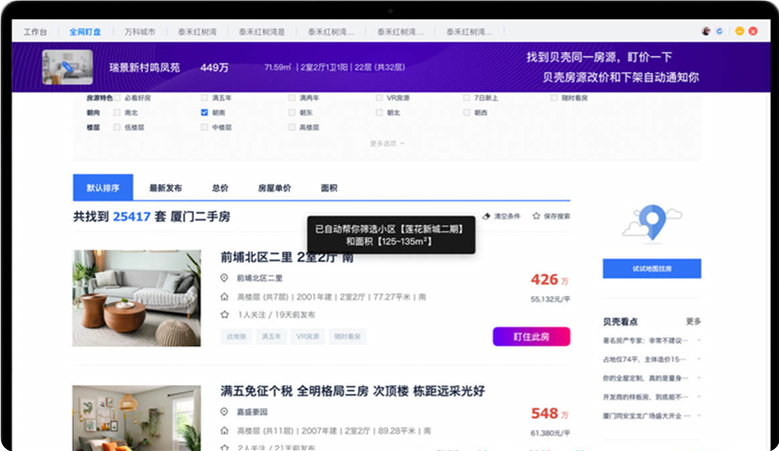This screenshot has height=451, width=779.
Task: Click the 清空条件 eraser icon
Action: tap(486, 216)
